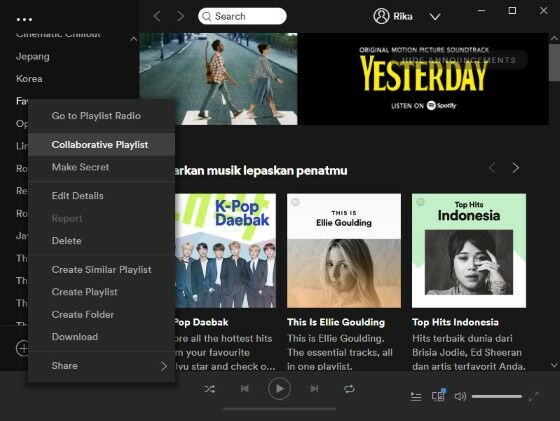Show previous items in playlist carousel
Screen dimensions: 560x421
coord(492,168)
